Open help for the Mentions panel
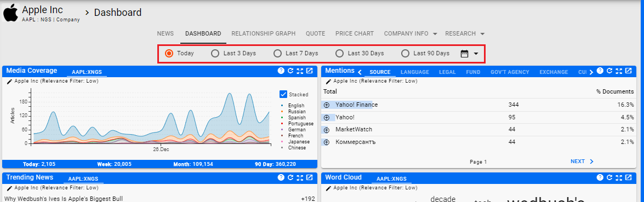Image resolution: width=644 pixels, height=202 pixels. 600,71
